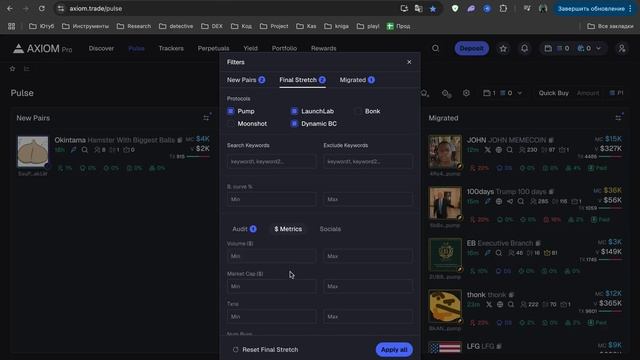
Task: Switch to New Pairs filter tab
Action: pos(246,80)
